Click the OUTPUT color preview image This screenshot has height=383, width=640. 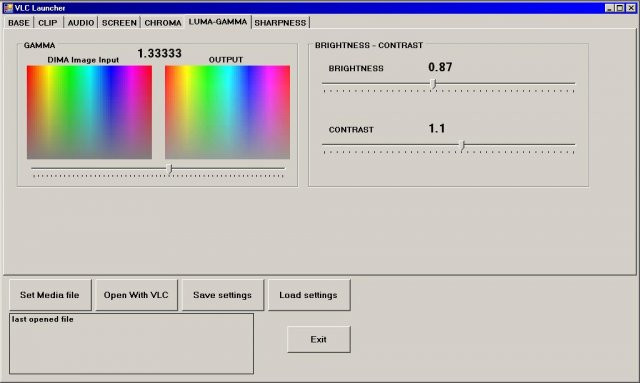(x=227, y=112)
